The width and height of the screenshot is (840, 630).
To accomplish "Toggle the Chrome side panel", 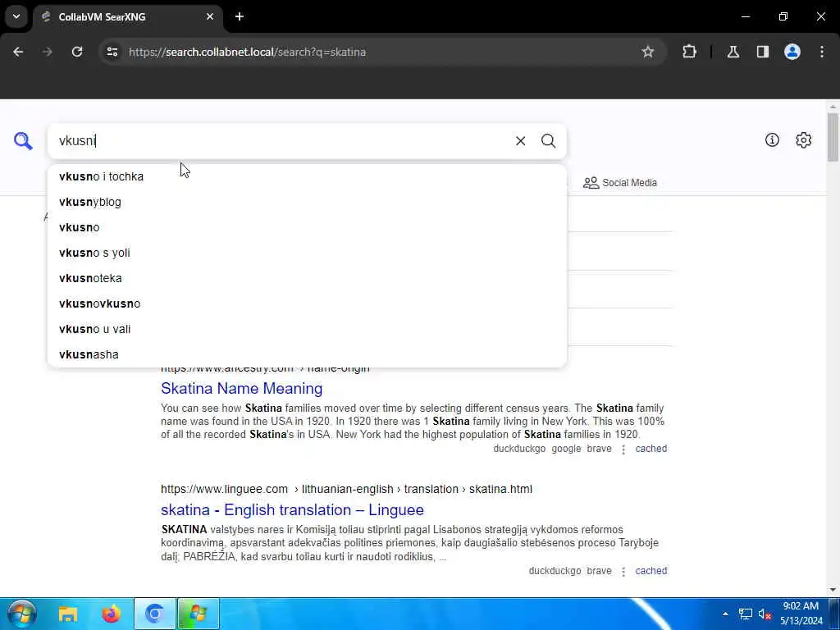I will [x=763, y=52].
